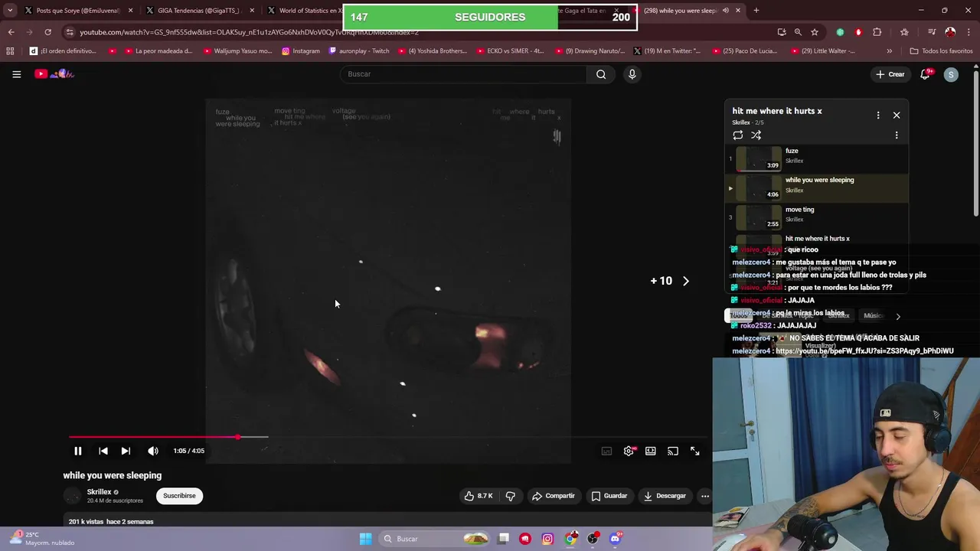Click the search magnifier button
This screenshot has width=980, height=551.
pyautogui.click(x=601, y=74)
